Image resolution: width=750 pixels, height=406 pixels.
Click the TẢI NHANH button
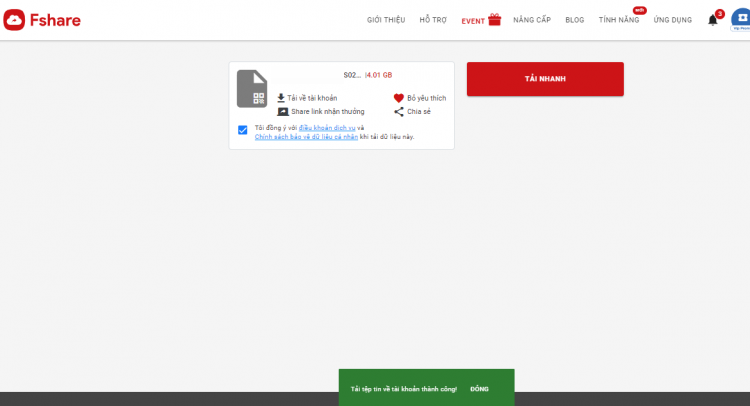[x=545, y=79]
